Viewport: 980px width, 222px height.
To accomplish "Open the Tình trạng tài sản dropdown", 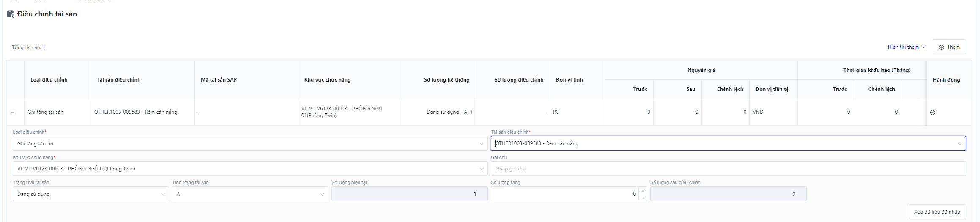I will tap(249, 194).
